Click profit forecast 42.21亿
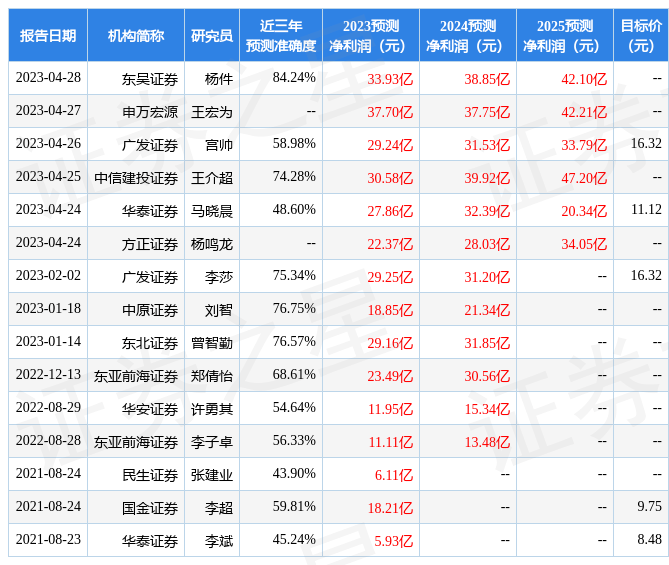 click(584, 112)
